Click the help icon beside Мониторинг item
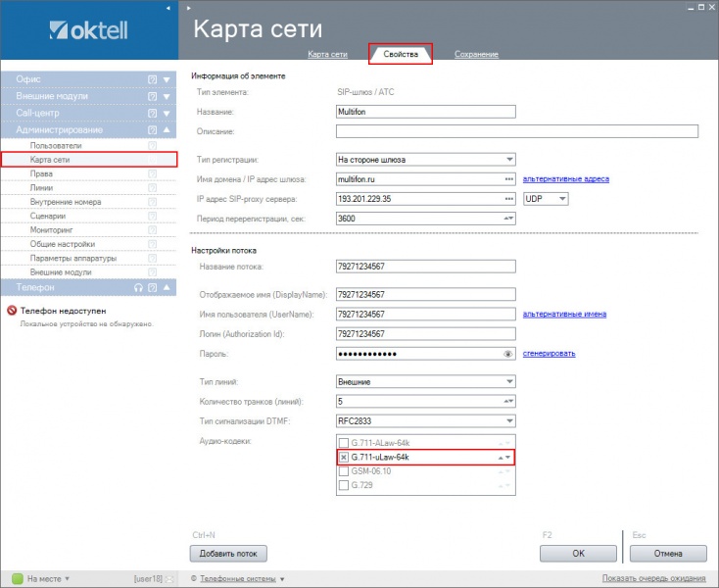Screen dimensions: 719x588 [152, 230]
